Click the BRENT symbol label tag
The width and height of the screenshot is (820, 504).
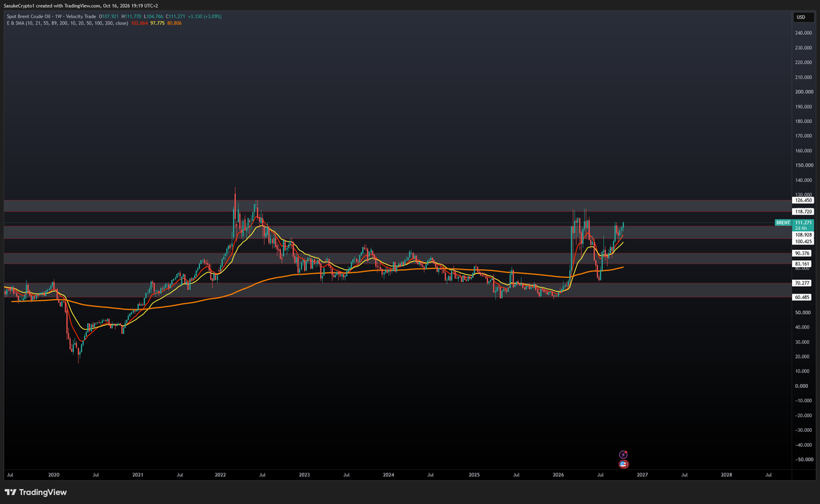click(783, 223)
